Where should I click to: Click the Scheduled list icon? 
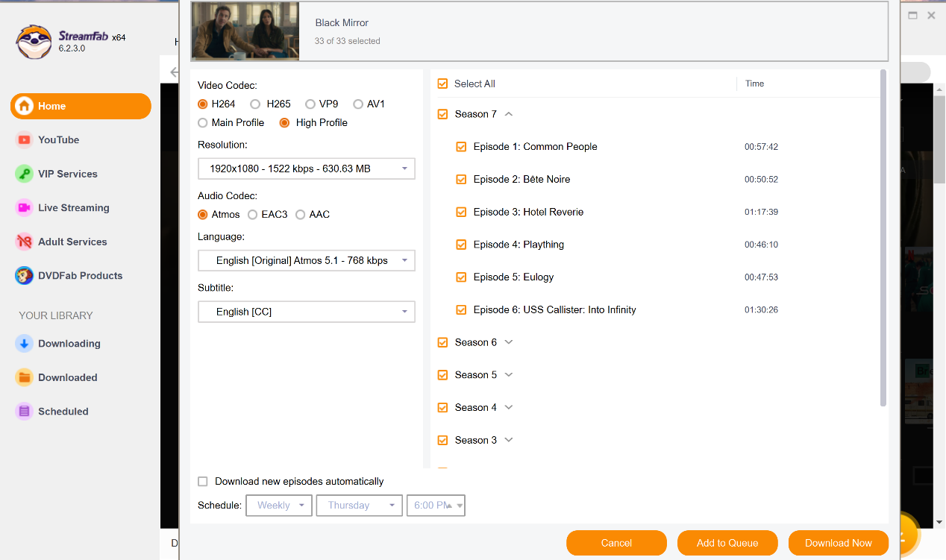tap(25, 411)
